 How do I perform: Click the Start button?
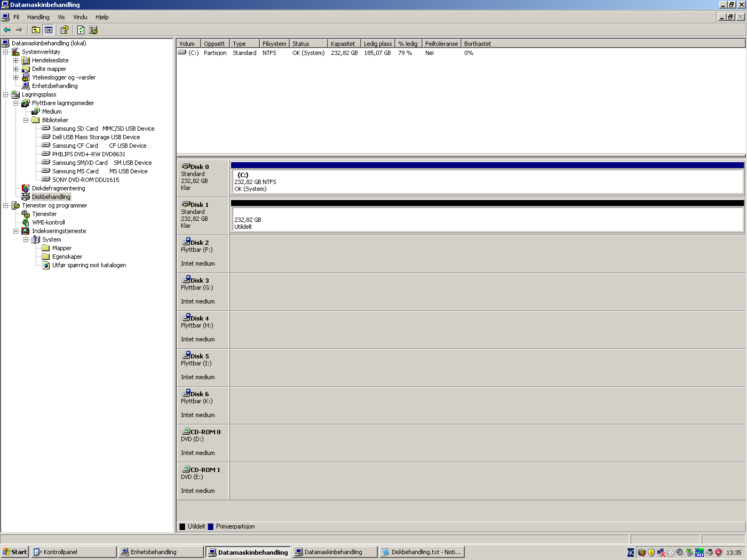[15, 552]
